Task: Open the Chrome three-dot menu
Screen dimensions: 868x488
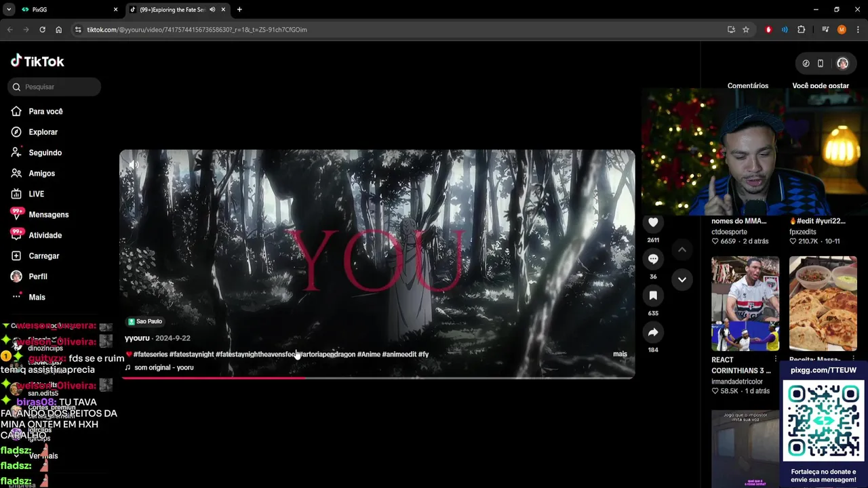Action: point(858,30)
